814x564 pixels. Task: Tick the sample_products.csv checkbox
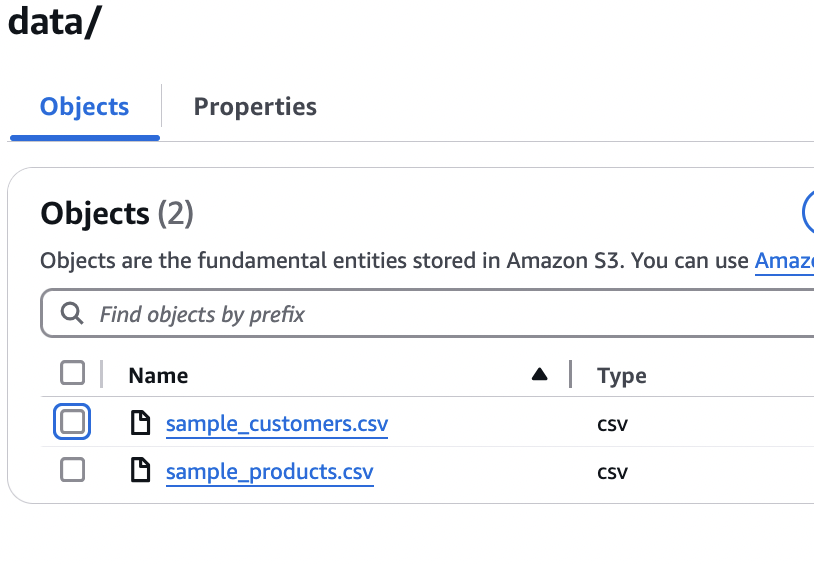pos(72,470)
